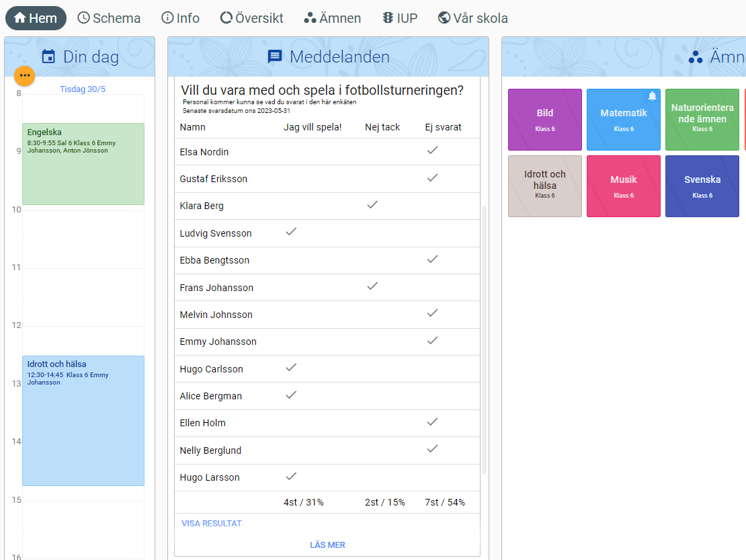Click Klara Berg's Nej tack checkmark

click(372, 204)
